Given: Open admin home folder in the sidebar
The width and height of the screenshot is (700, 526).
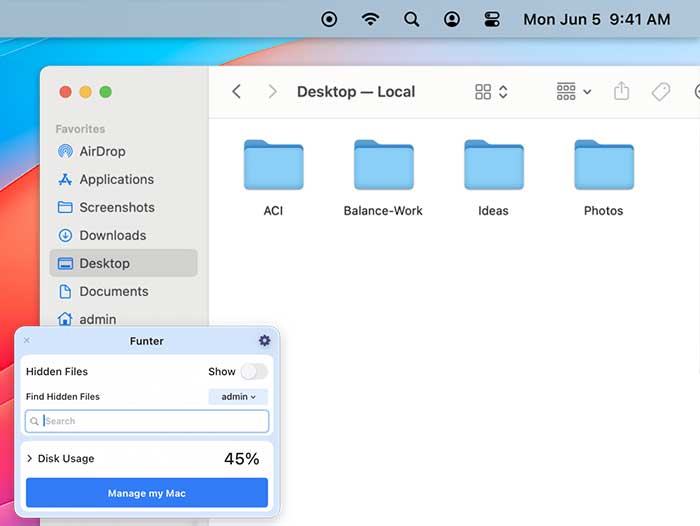Looking at the screenshot, I should pyautogui.click(x=124, y=319).
